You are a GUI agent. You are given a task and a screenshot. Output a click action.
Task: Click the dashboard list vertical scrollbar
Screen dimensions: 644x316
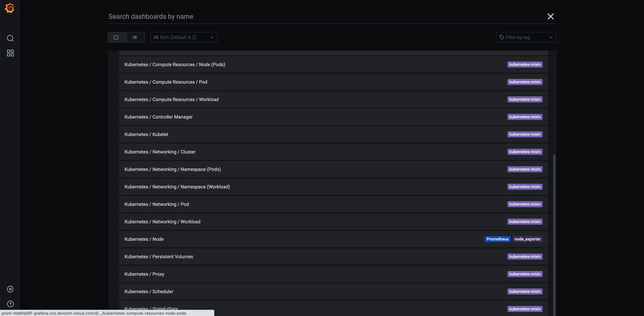[x=554, y=235]
